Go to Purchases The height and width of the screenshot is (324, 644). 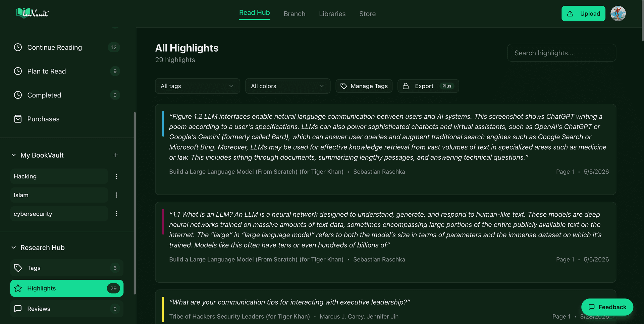67,119
